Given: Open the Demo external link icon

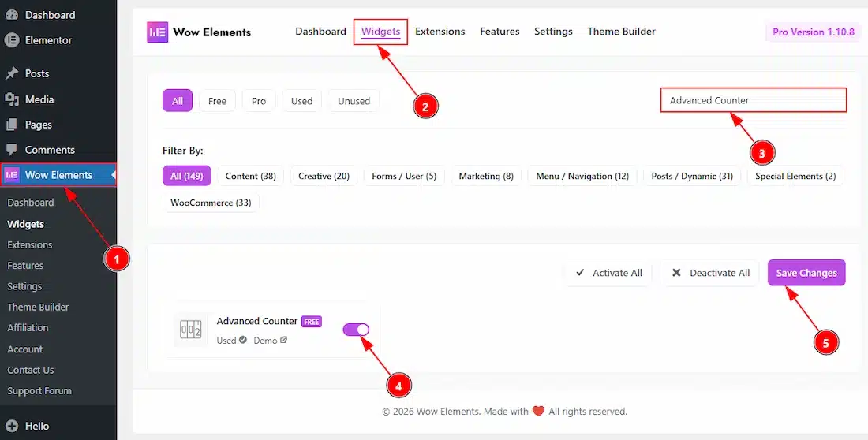Looking at the screenshot, I should point(283,341).
